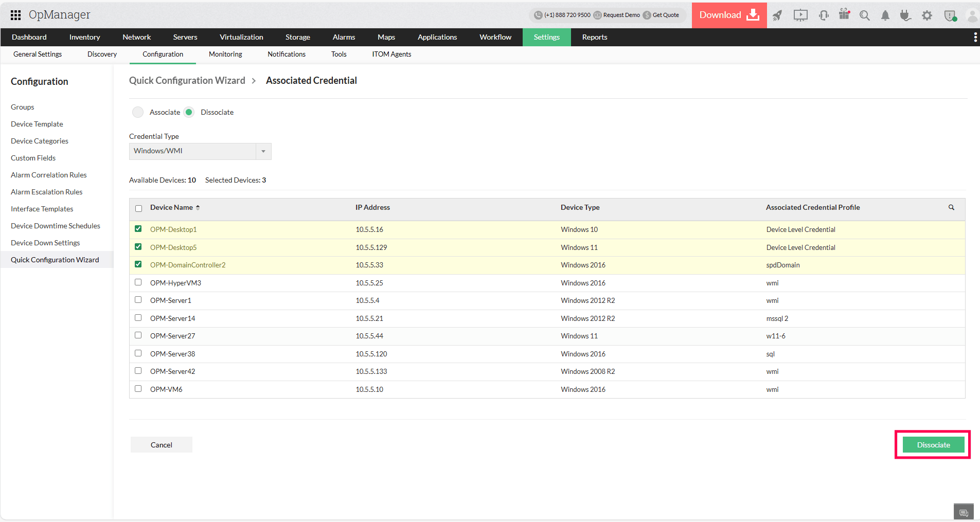This screenshot has width=980, height=522.
Task: Open the settings gear icon
Action: pyautogui.click(x=927, y=15)
